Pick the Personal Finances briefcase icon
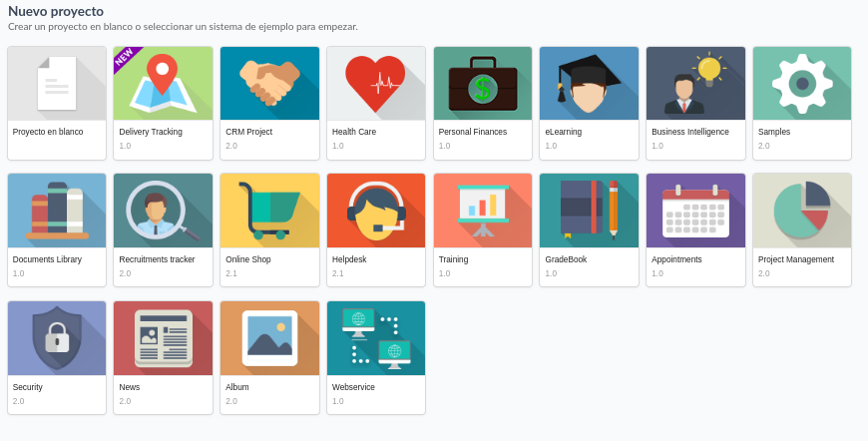 point(483,84)
